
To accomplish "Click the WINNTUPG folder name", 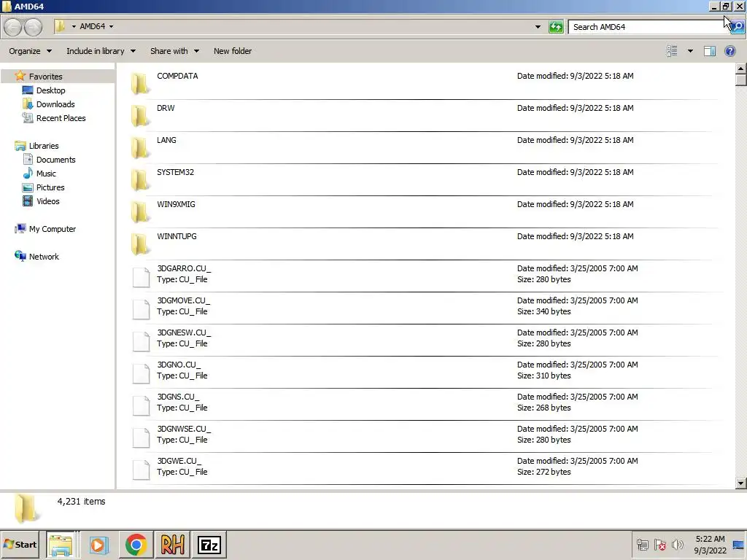I will click(177, 236).
